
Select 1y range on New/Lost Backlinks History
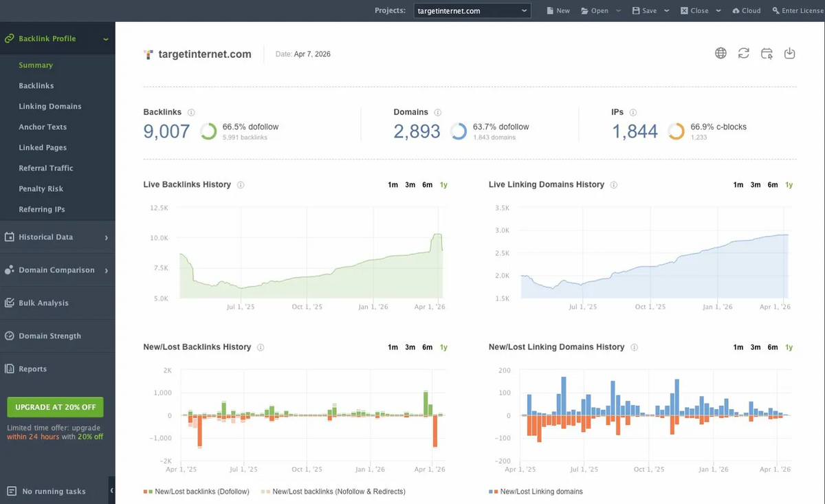point(443,347)
